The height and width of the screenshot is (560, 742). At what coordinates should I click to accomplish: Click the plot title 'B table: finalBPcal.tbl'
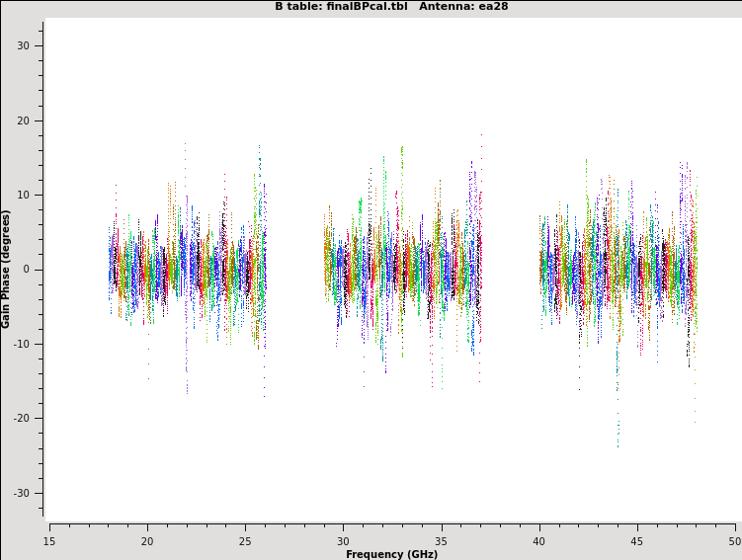click(x=341, y=6)
